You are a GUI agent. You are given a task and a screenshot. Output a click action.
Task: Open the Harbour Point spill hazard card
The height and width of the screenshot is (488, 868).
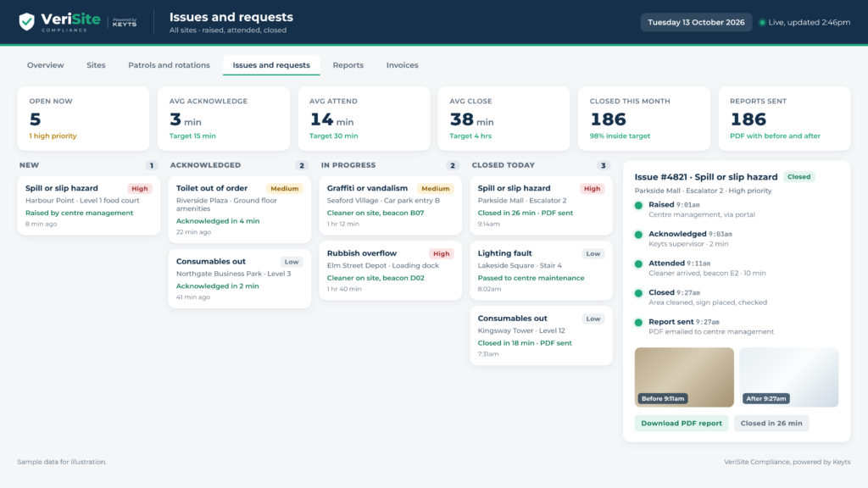(x=88, y=206)
